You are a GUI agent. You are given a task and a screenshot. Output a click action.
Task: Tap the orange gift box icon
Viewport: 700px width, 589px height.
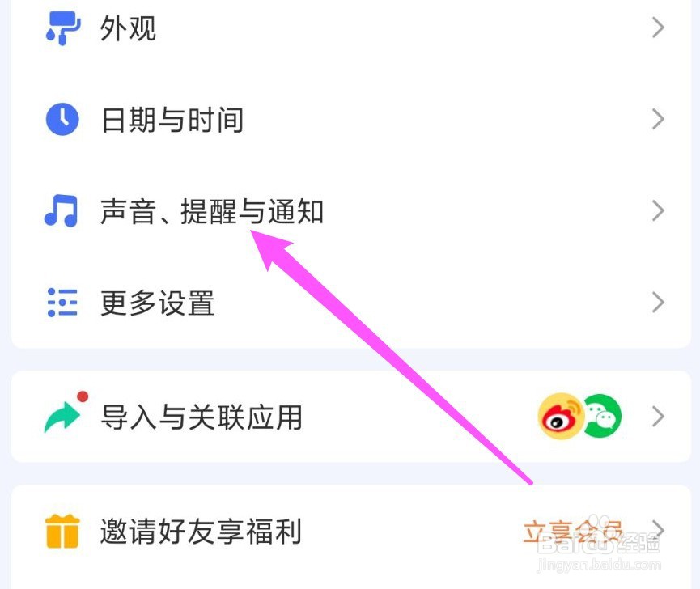[x=62, y=531]
